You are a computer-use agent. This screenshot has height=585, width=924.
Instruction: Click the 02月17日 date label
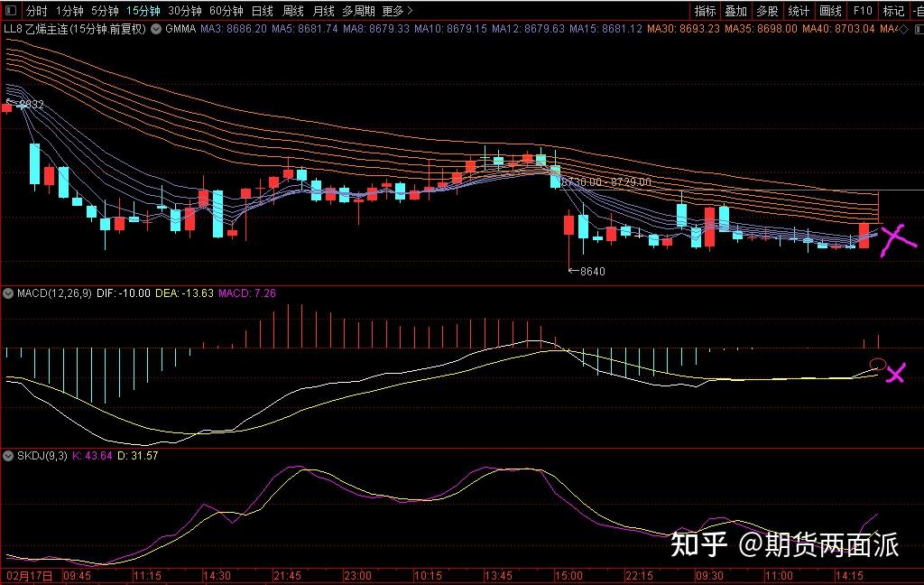[x=30, y=576]
